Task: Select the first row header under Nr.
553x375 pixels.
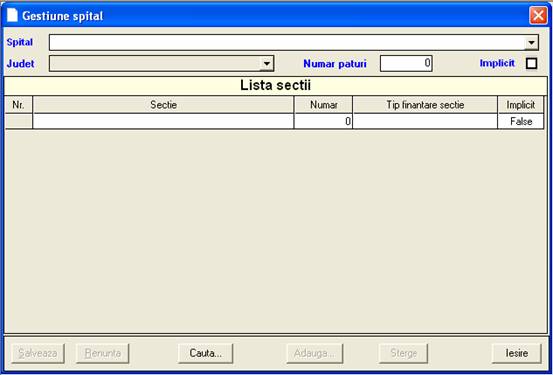Action: coord(18,121)
